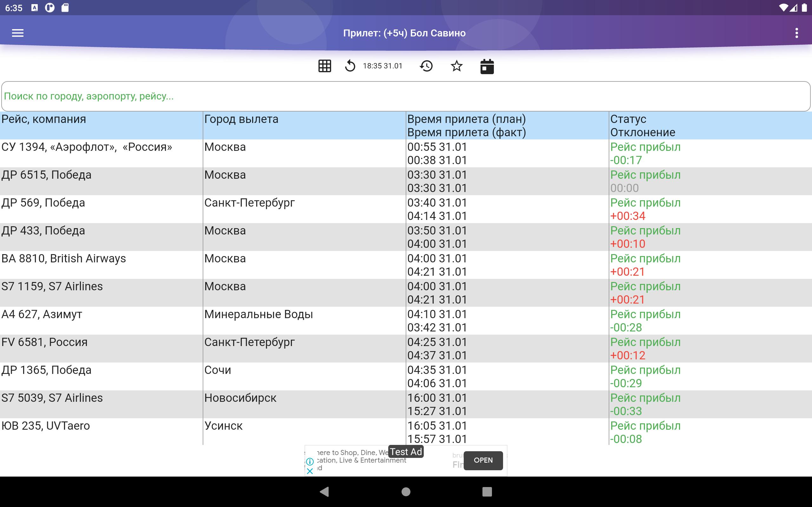Open the hamburger navigation menu
Screen dimensions: 812x507
(17, 33)
